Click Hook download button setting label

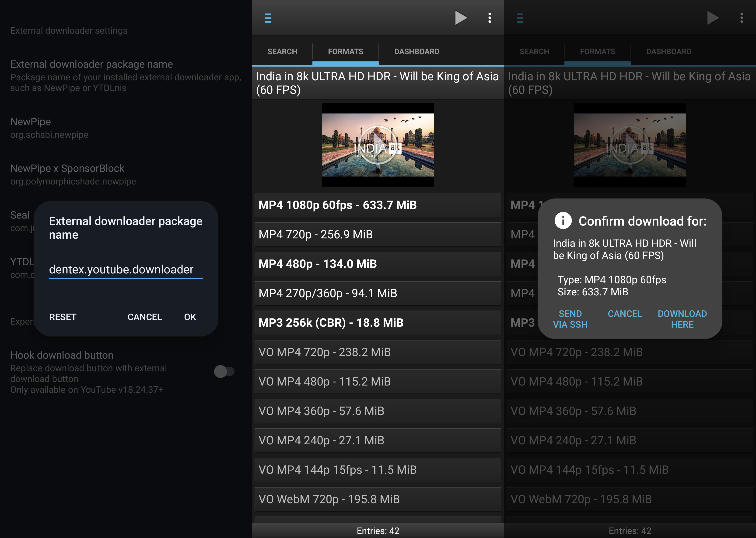tap(62, 355)
